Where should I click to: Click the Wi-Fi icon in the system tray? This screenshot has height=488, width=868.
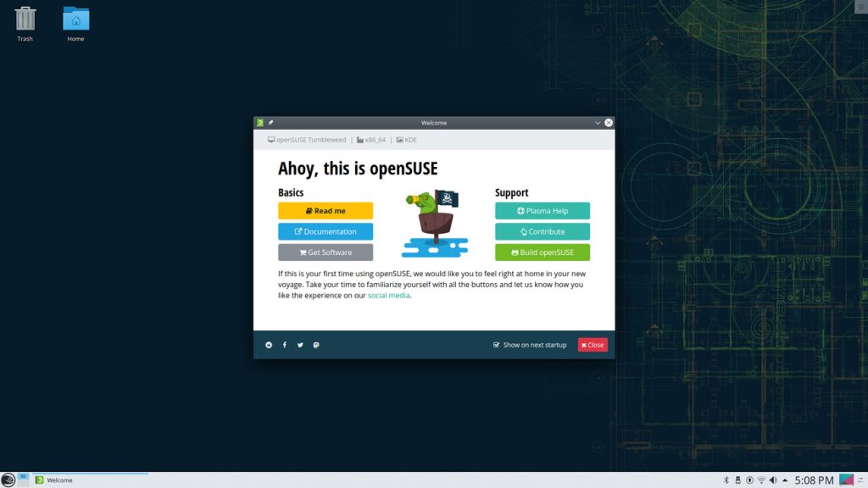[760, 480]
